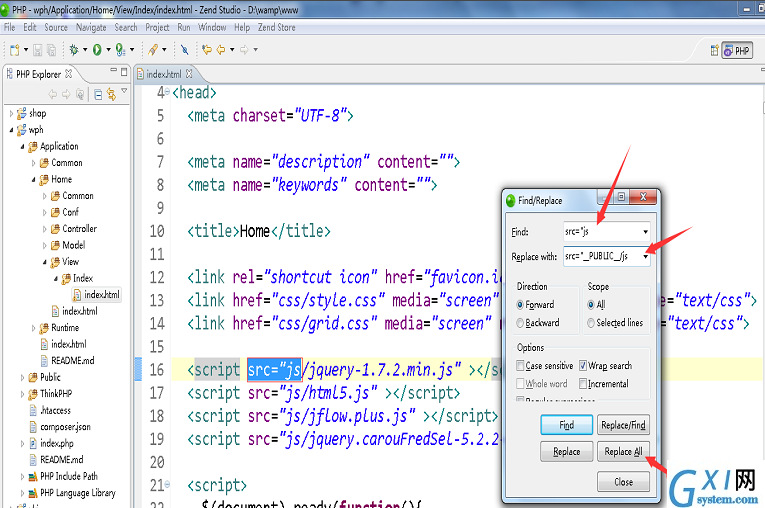Collapse the wph project

point(11,130)
